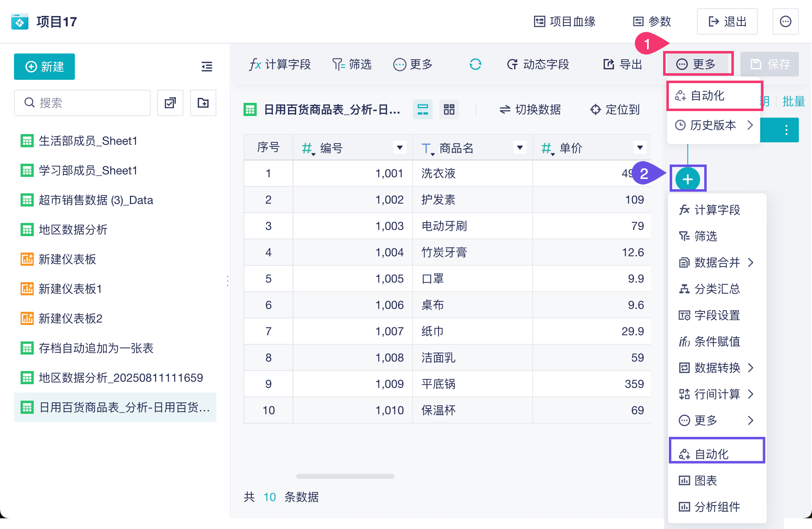Click the 切换数据 switch data button
Viewport: 812px width, 529px height.
pos(530,110)
